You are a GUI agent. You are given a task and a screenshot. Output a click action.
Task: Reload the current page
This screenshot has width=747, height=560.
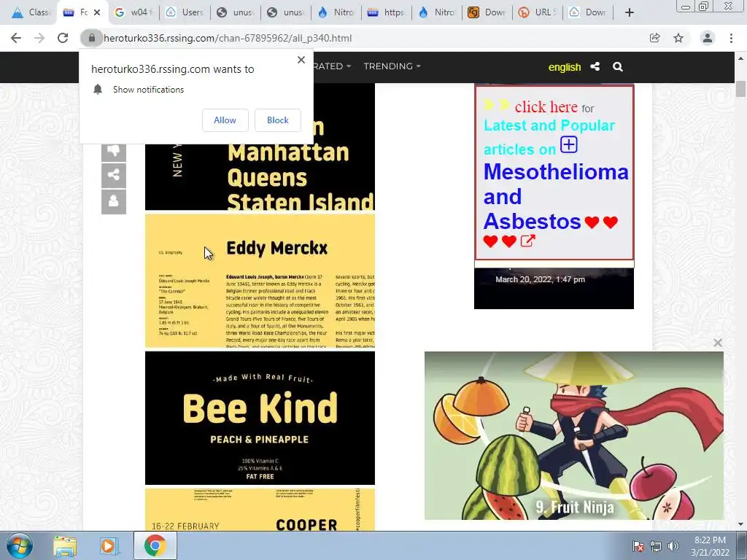click(x=63, y=38)
